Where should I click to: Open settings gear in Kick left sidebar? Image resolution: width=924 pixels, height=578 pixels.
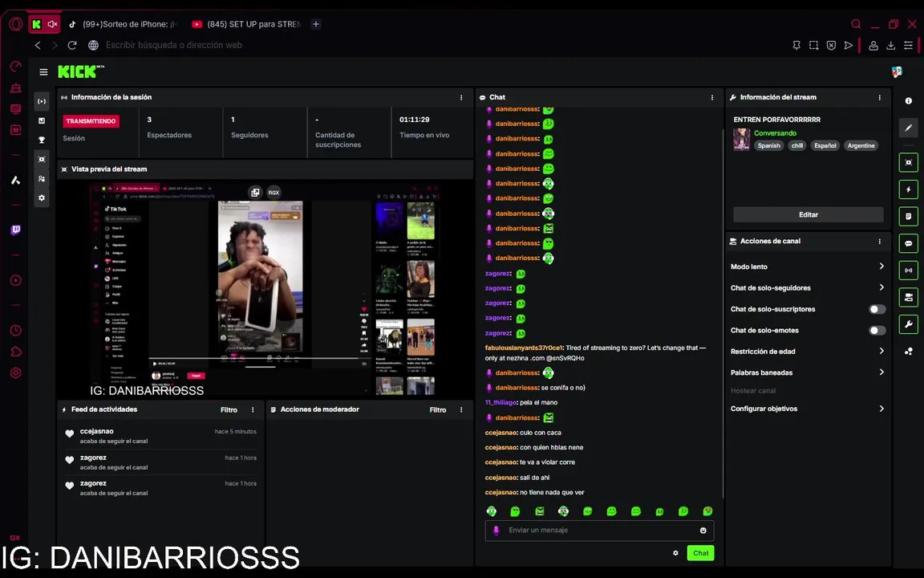[42, 197]
